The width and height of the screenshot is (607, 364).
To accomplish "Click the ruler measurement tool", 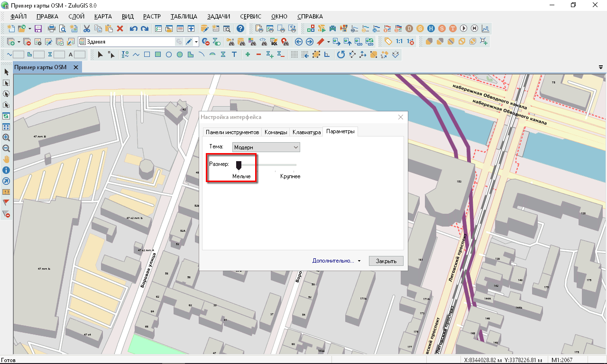I will click(6, 192).
